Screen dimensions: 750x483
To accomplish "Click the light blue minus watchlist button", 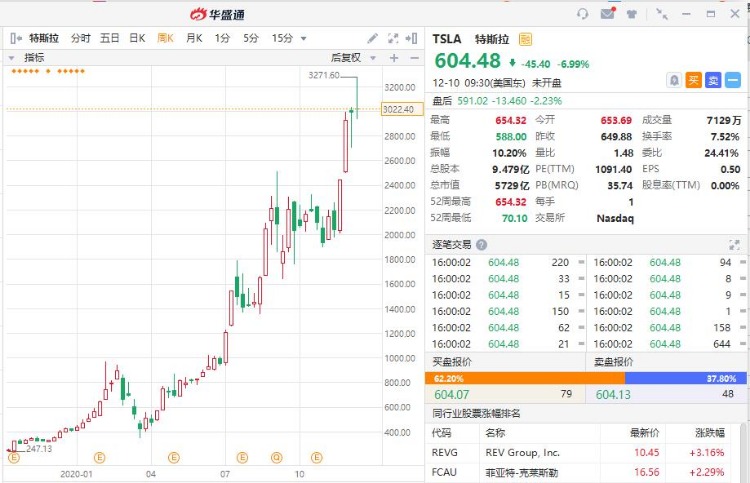I will [733, 80].
